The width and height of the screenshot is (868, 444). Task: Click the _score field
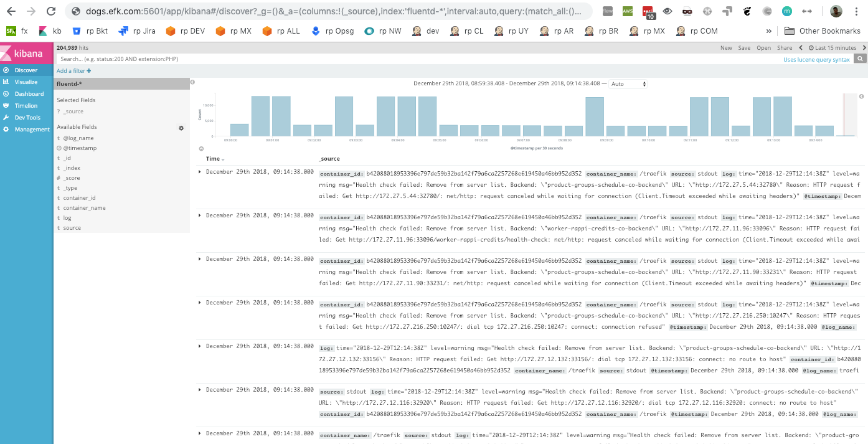pos(72,178)
